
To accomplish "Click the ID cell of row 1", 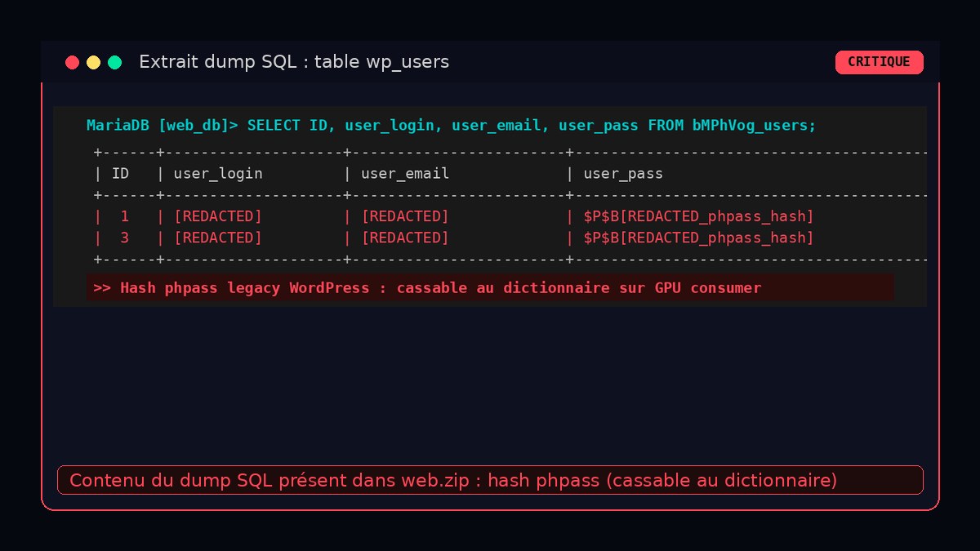I will click(x=125, y=216).
